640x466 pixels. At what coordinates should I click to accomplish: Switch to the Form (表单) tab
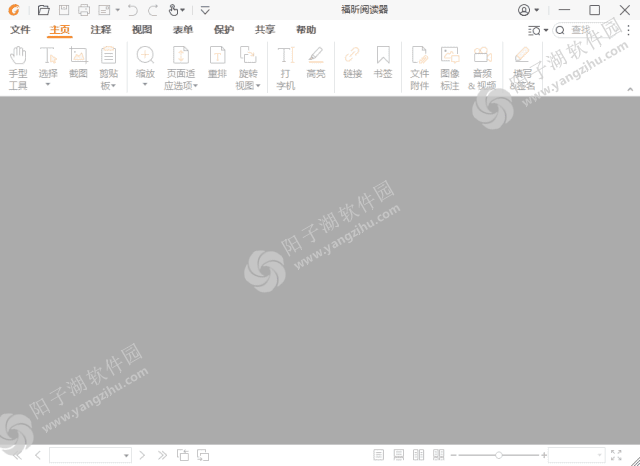(183, 30)
